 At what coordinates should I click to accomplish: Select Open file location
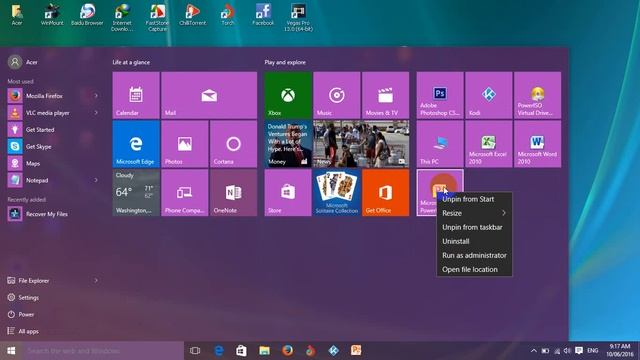pyautogui.click(x=474, y=269)
